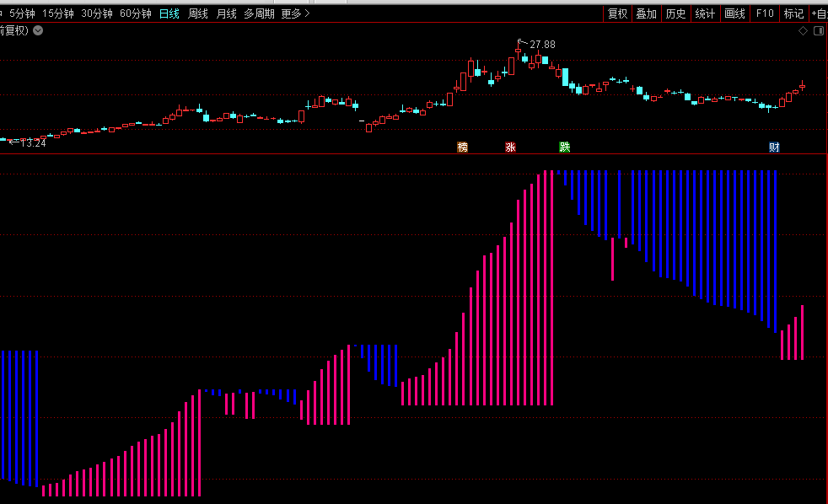The image size is (828, 504).
Task: Expand the 更多 periods menu
Action: click(295, 13)
